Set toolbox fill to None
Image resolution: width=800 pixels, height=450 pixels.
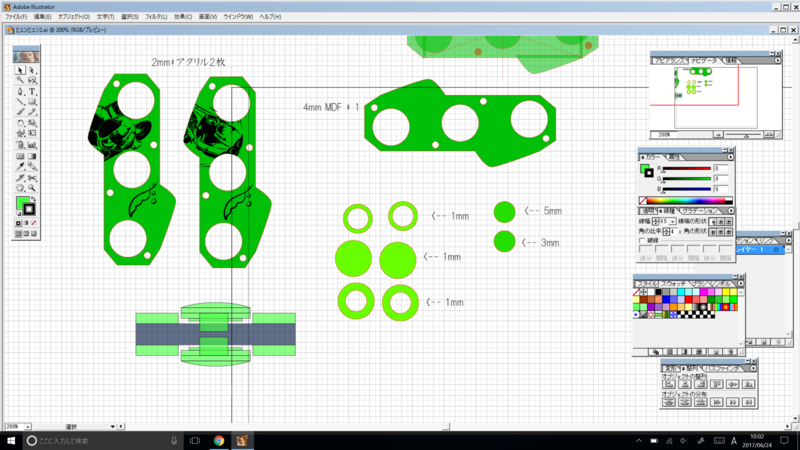pos(34,223)
